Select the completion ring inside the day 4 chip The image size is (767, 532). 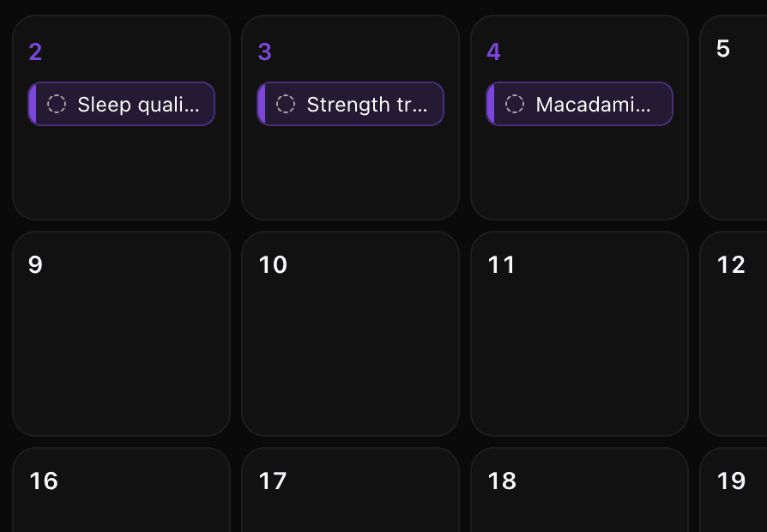tap(515, 104)
